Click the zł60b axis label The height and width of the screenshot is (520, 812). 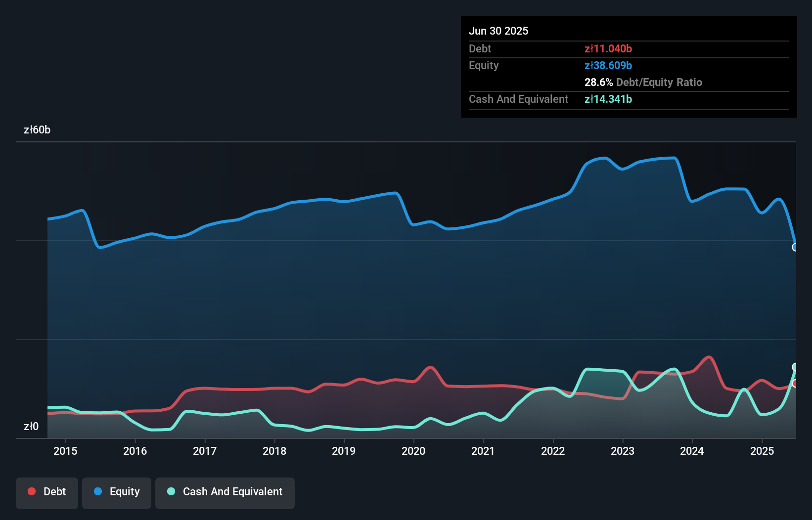(37, 130)
